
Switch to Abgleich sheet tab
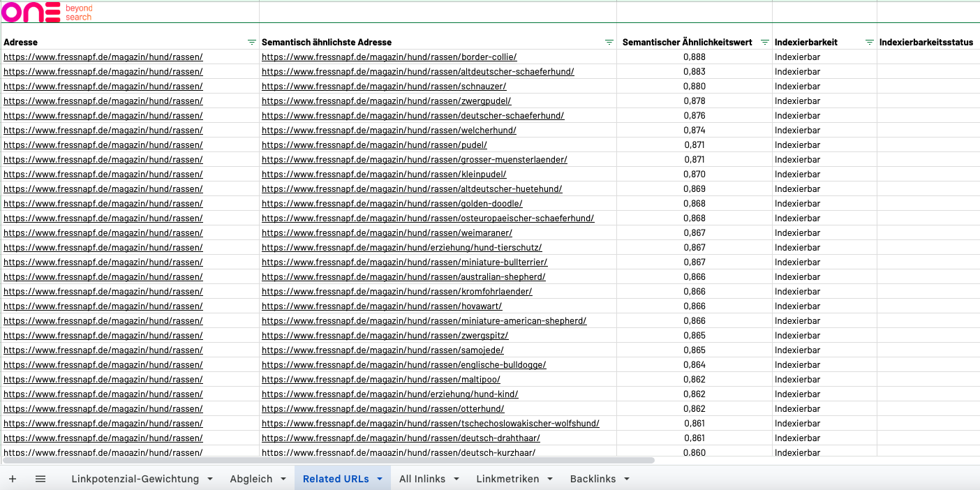(251, 479)
